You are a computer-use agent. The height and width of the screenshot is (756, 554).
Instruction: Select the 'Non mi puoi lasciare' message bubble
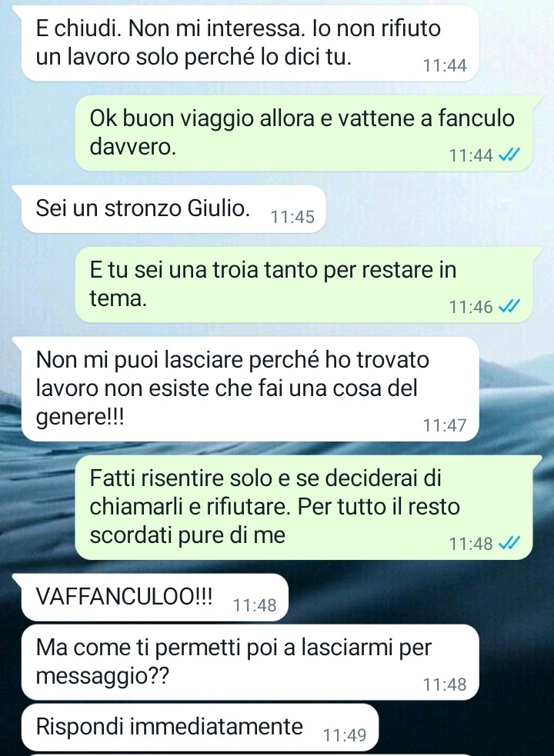[250, 388]
